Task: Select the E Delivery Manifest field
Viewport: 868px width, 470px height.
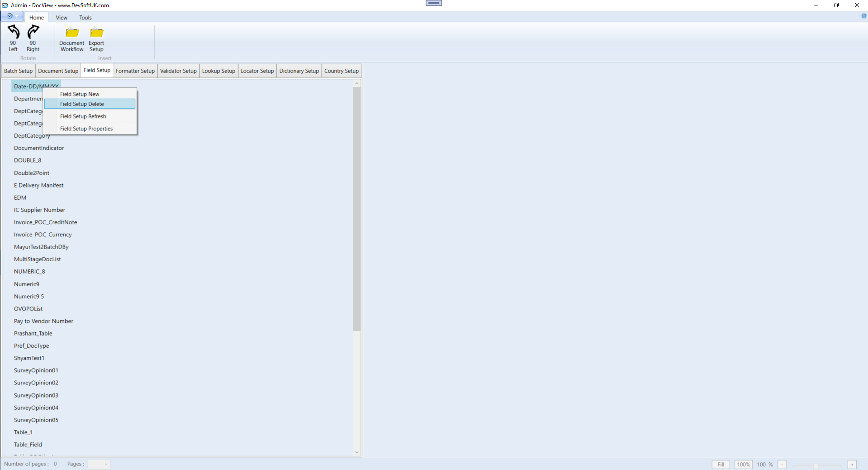Action: [38, 185]
